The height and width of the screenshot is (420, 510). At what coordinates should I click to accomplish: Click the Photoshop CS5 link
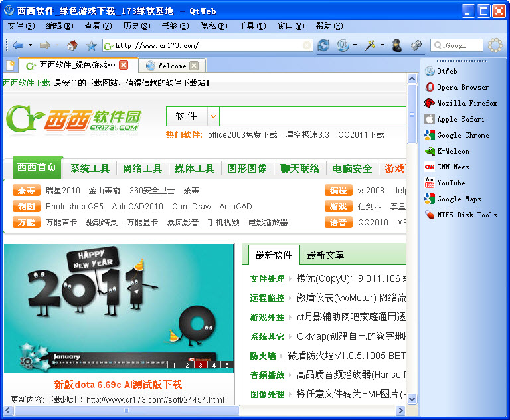pyautogui.click(x=74, y=207)
